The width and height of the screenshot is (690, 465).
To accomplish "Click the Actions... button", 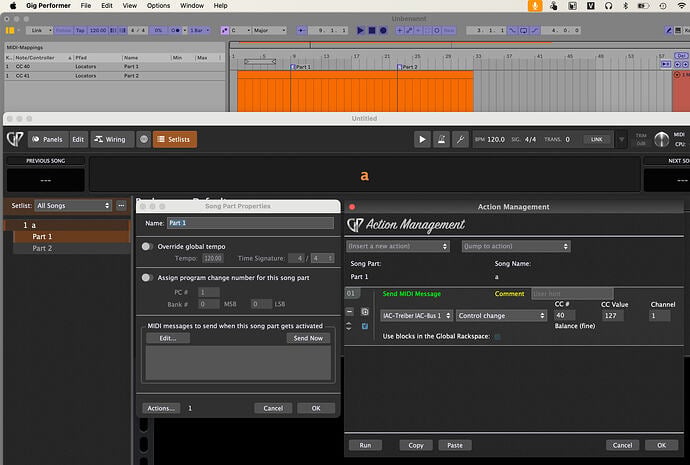I will [161, 408].
